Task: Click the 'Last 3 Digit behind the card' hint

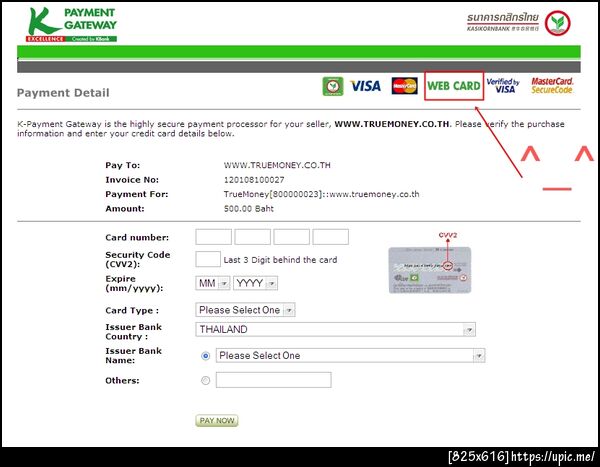Action: point(280,260)
